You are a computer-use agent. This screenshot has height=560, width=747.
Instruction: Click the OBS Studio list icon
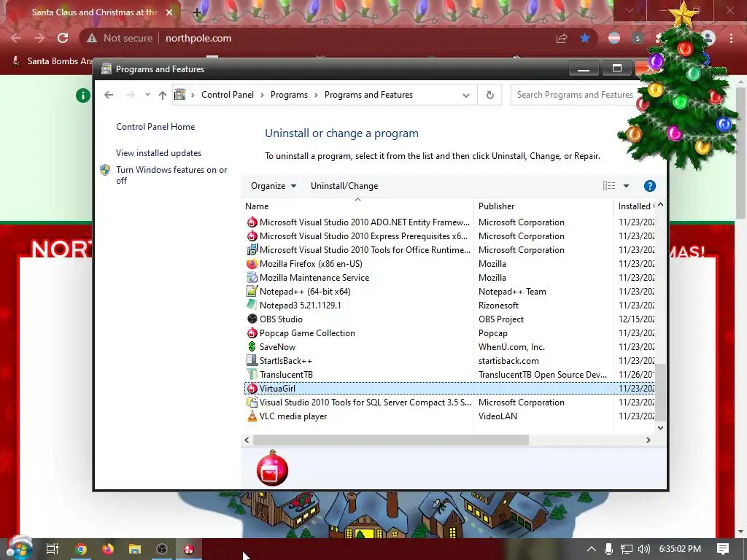coord(252,319)
